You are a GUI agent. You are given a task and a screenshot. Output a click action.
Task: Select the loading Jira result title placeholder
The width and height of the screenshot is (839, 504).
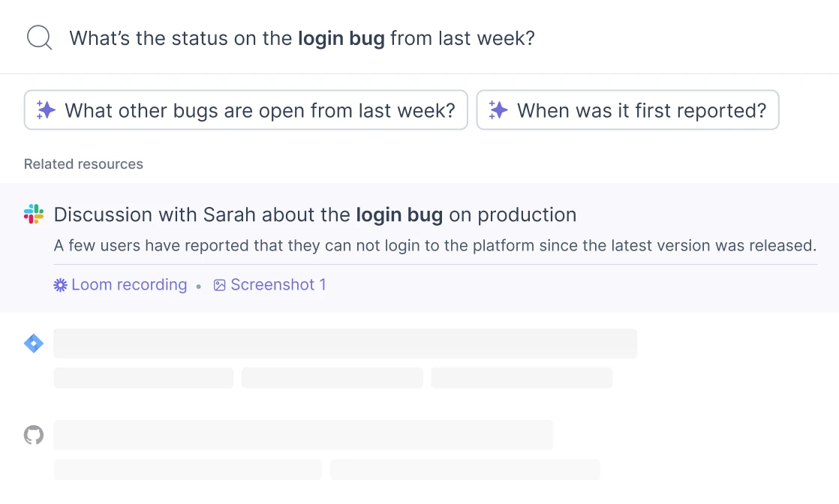click(x=345, y=343)
